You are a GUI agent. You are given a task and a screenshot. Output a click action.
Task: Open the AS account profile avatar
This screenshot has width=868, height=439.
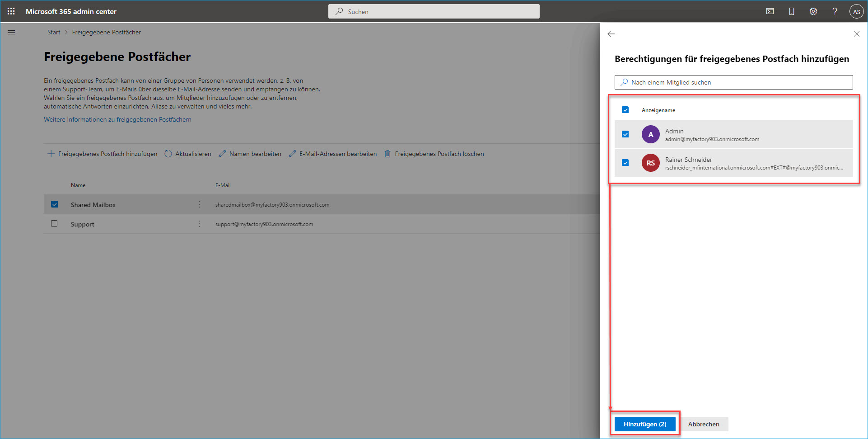[856, 12]
